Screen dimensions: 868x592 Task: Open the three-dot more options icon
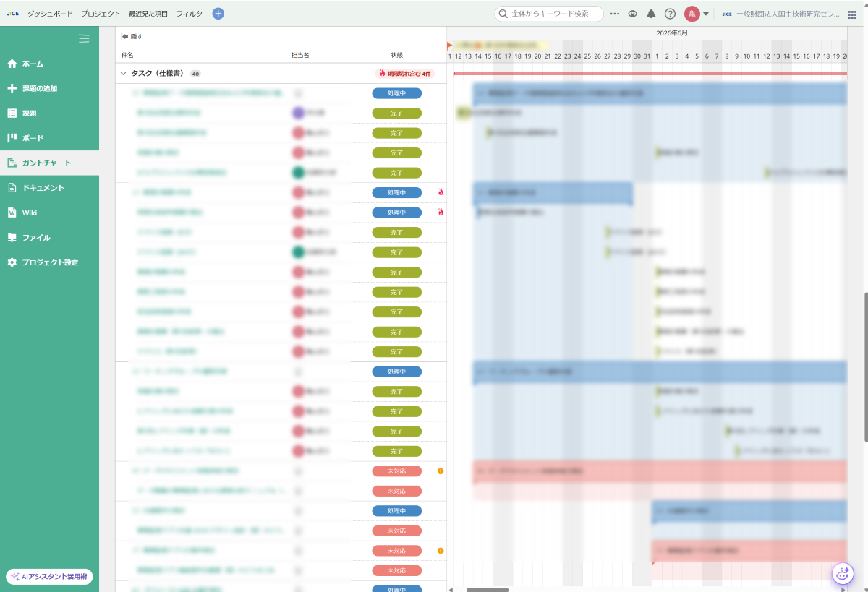(615, 14)
